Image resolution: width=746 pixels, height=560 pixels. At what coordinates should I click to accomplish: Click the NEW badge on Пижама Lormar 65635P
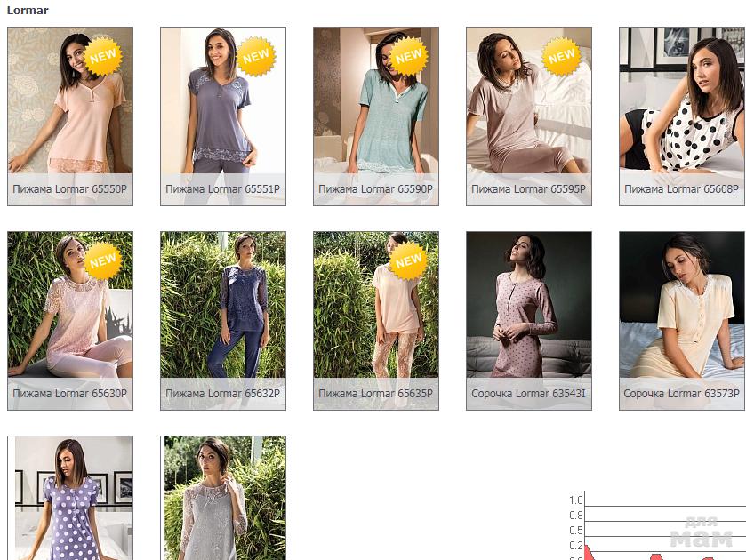408,260
